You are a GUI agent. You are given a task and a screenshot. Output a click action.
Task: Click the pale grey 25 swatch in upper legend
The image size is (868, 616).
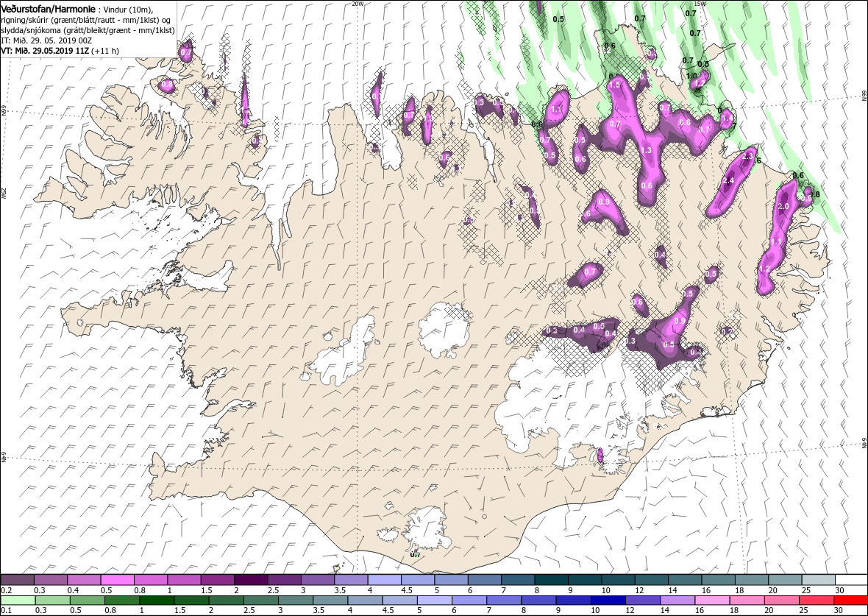click(818, 580)
